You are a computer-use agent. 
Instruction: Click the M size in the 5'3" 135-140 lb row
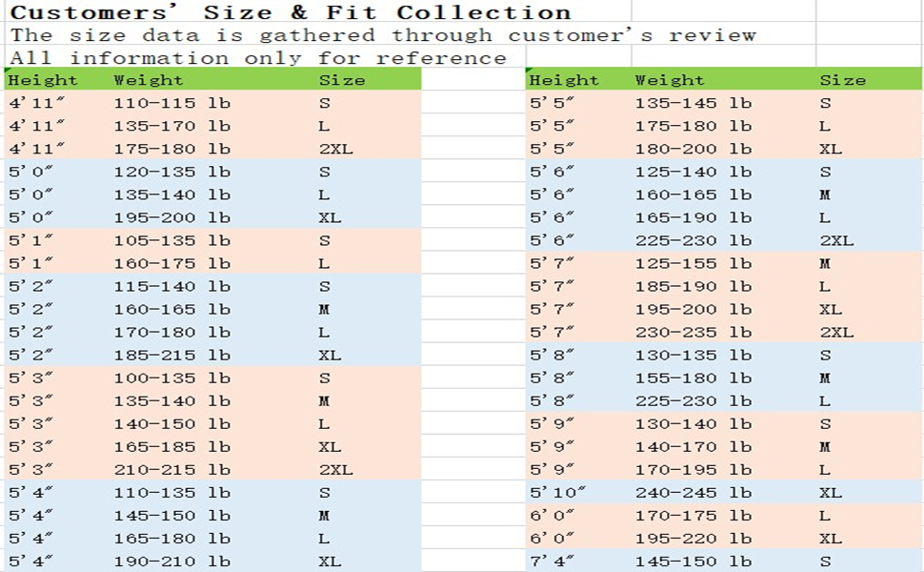pos(324,401)
